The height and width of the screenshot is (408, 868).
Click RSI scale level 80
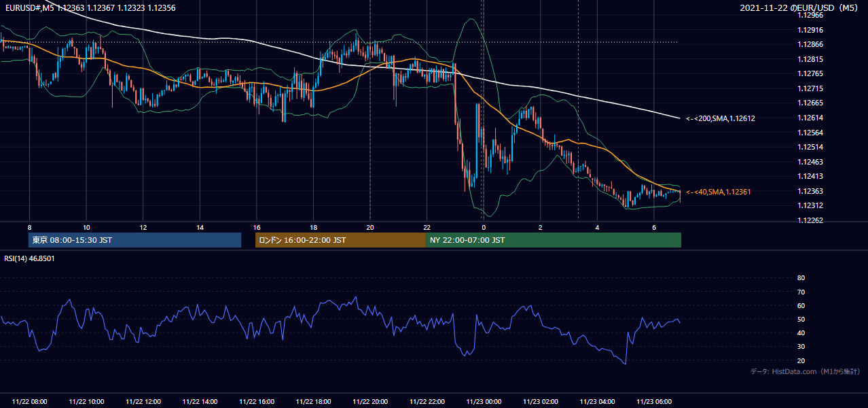click(801, 278)
